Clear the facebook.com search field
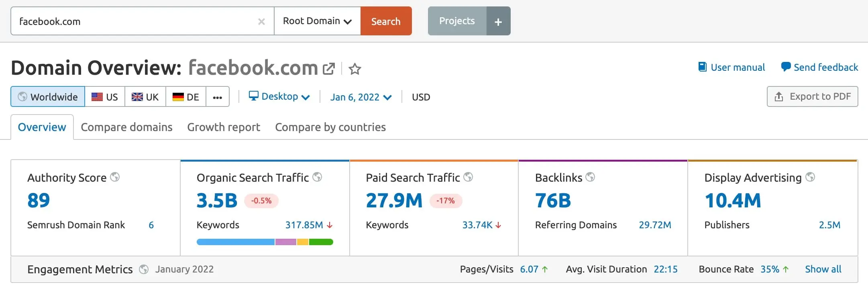This screenshot has width=868, height=295. coord(261,22)
